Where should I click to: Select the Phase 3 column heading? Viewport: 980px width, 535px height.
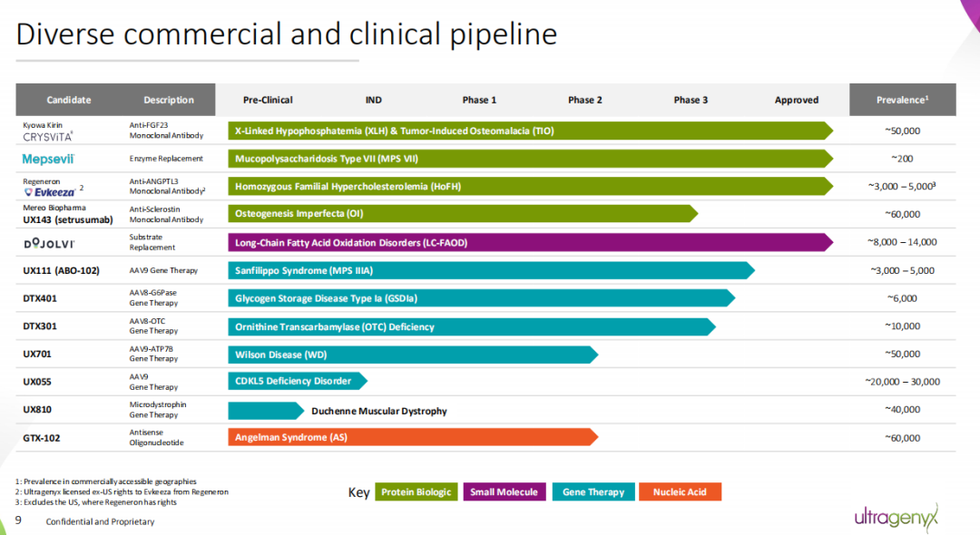[691, 100]
